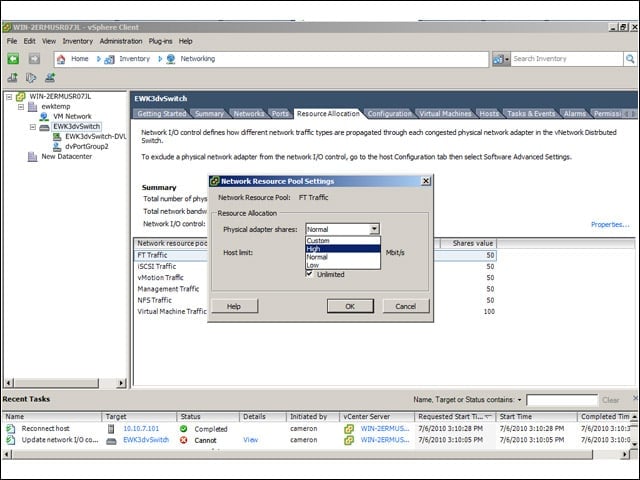Open the File menu
This screenshot has height=480, width=640.
pos(12,41)
